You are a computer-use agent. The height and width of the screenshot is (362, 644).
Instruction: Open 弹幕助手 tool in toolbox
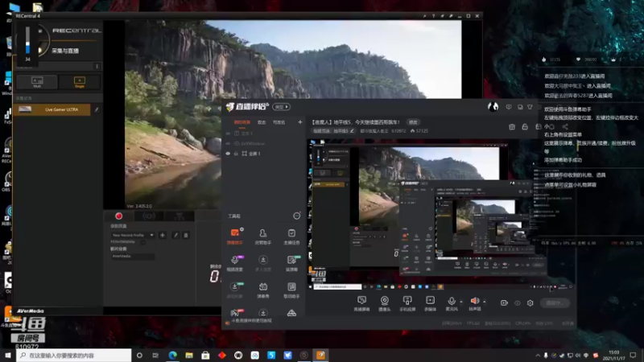pyautogui.click(x=235, y=237)
